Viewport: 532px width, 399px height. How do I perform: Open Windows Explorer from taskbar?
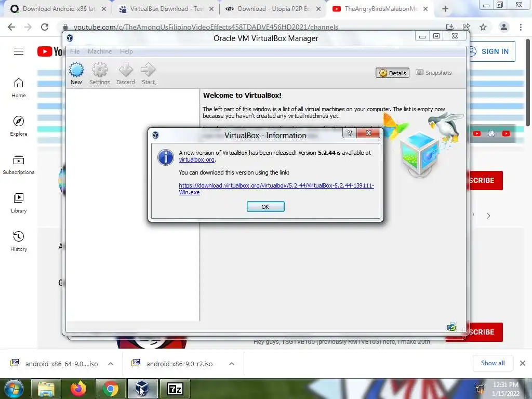pyautogui.click(x=46, y=389)
